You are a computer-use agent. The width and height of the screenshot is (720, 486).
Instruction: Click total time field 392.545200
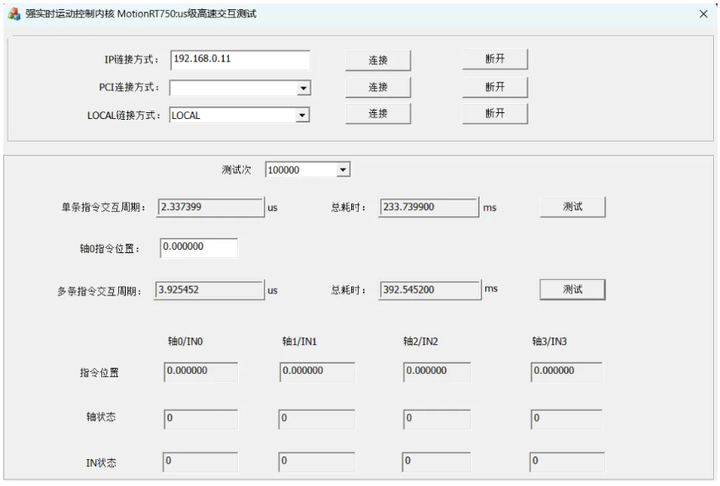[x=430, y=290]
